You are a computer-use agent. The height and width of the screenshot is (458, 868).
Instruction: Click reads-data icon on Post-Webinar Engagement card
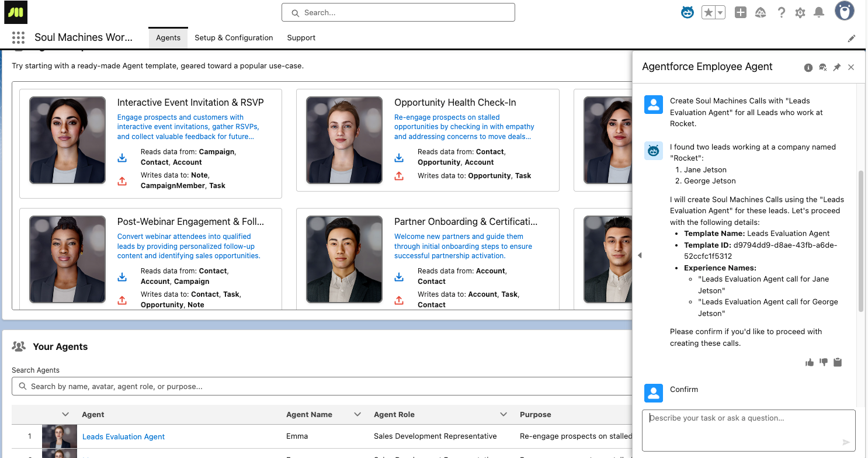click(122, 277)
